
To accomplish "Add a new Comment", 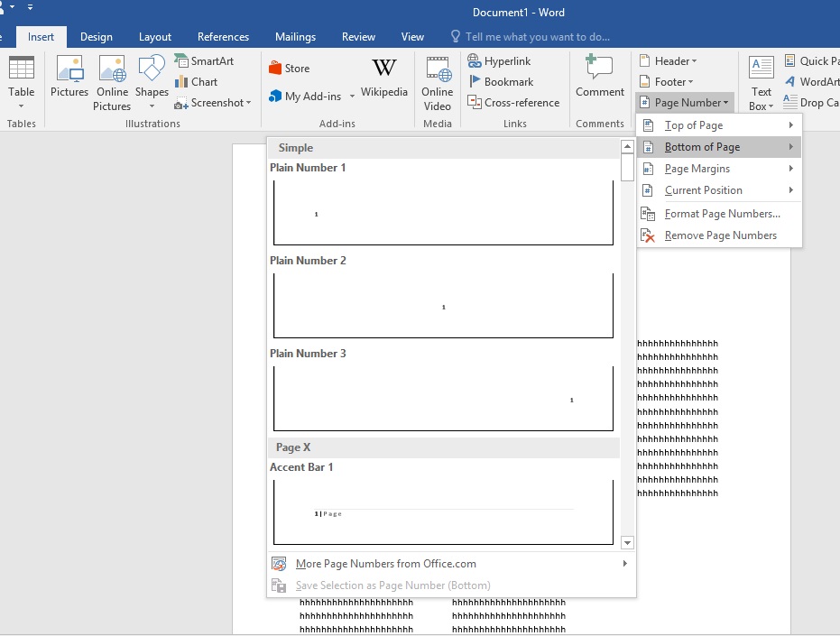I will (x=599, y=76).
